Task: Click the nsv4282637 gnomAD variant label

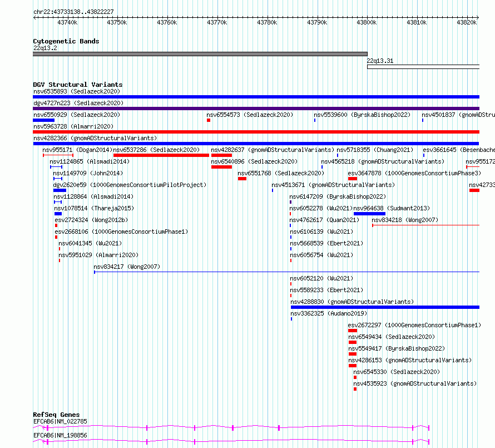Action: (273, 150)
